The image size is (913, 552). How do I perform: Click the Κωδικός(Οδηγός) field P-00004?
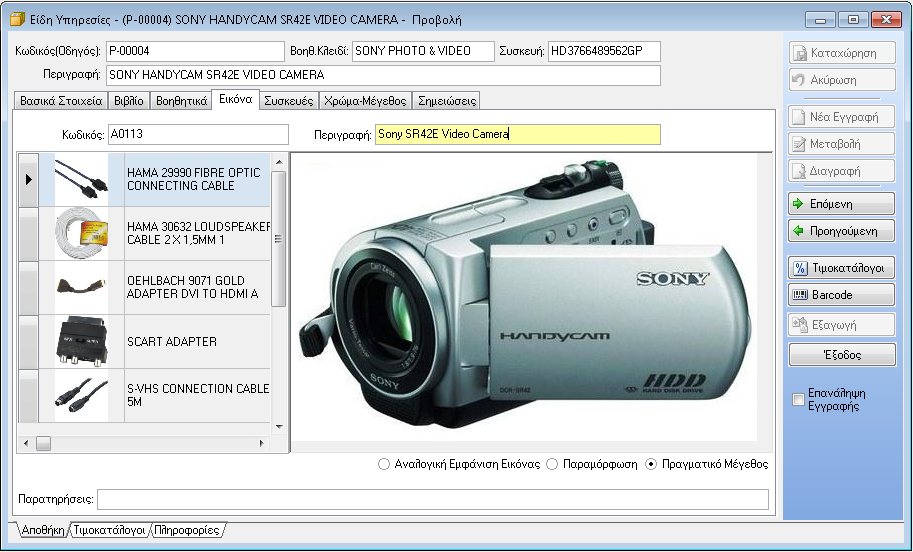pyautogui.click(x=195, y=51)
